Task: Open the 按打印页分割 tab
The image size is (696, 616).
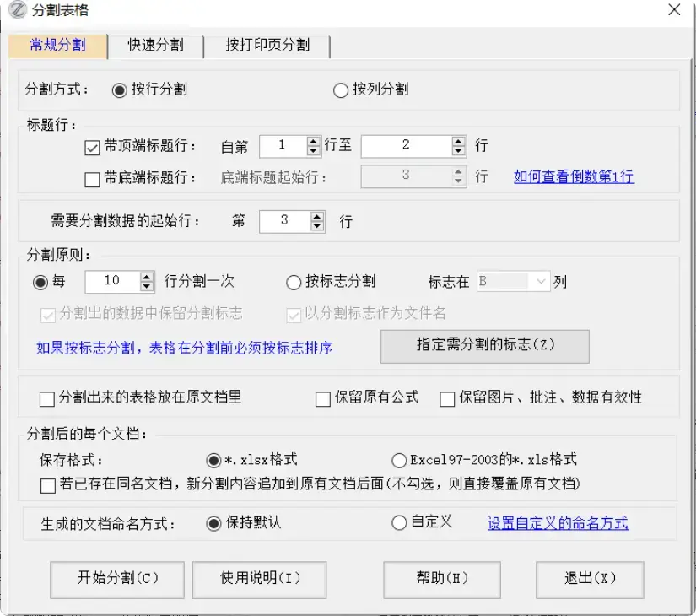Action: click(x=268, y=48)
